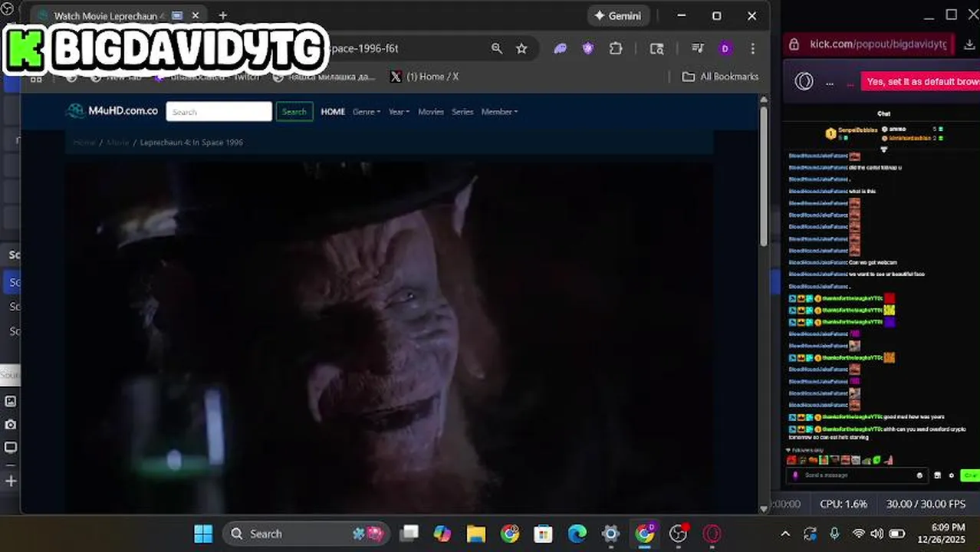Open the Wi-Fi network icon in tray
The image size is (980, 552).
[858, 534]
